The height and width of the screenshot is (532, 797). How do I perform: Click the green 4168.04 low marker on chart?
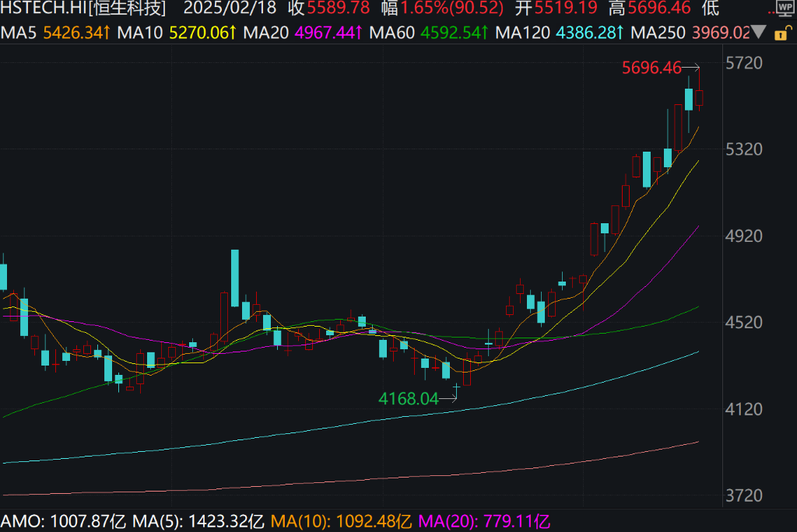point(409,399)
